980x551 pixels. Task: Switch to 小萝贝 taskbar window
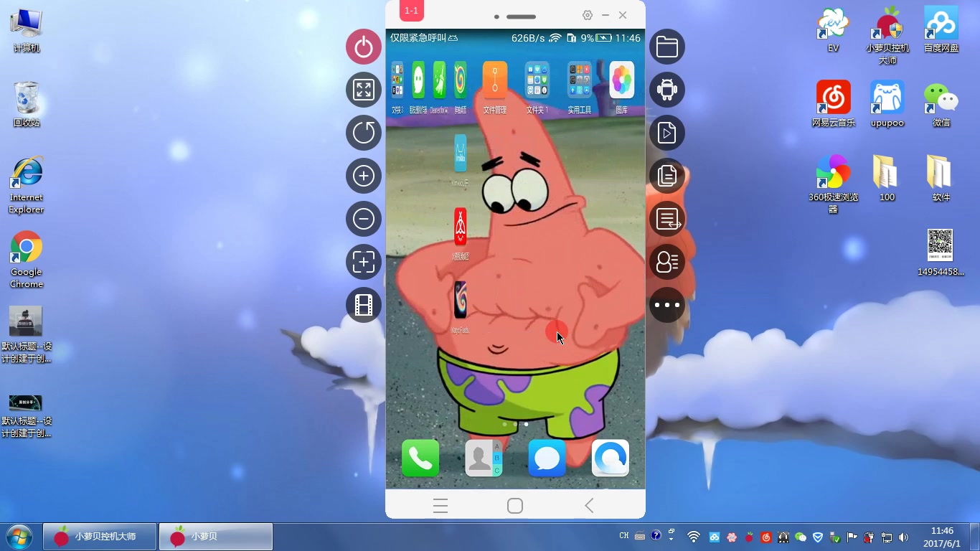pos(216,537)
